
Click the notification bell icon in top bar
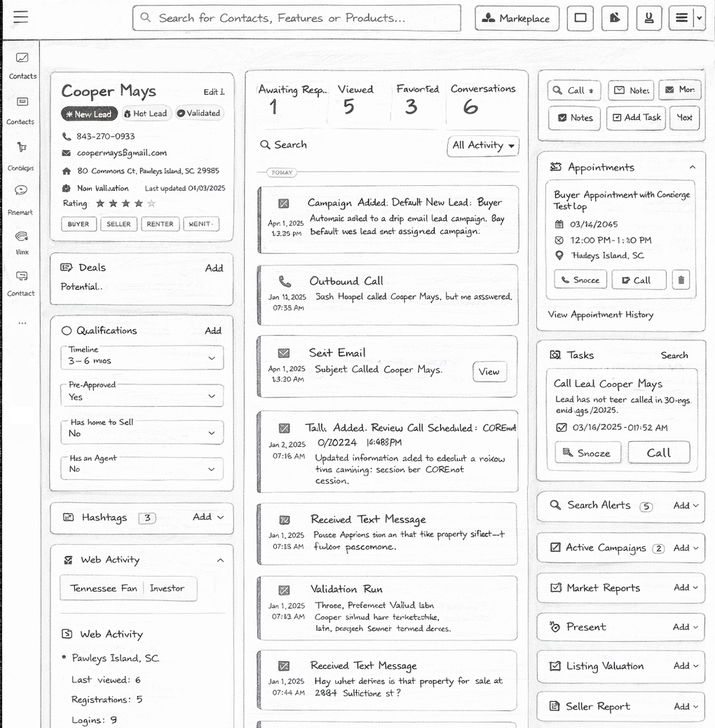point(615,18)
